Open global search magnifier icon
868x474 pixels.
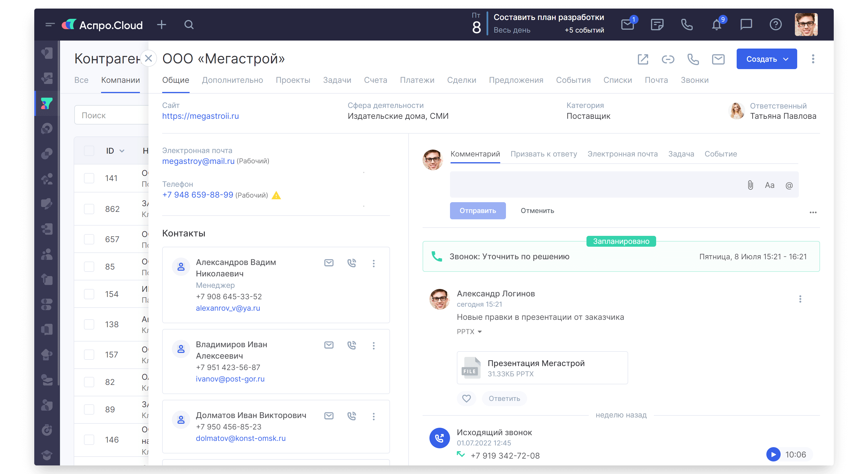pos(189,25)
